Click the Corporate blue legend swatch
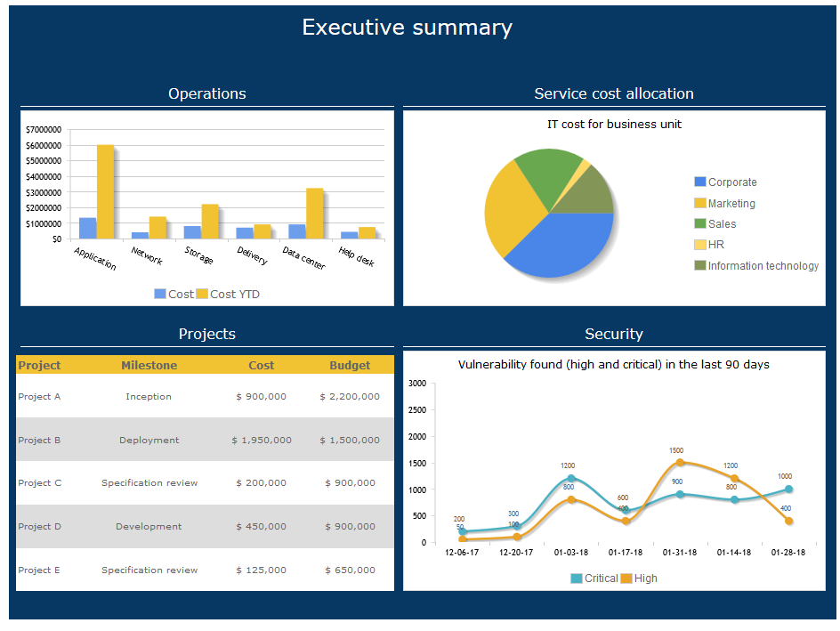The width and height of the screenshot is (840, 631). pos(699,182)
